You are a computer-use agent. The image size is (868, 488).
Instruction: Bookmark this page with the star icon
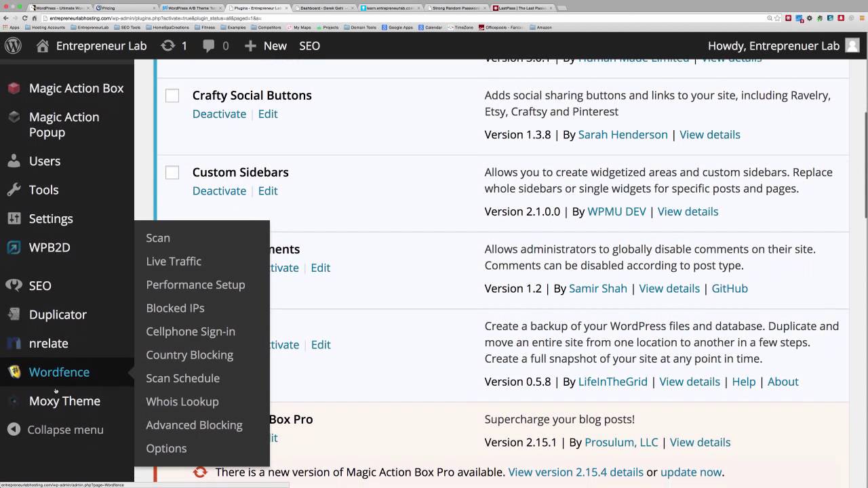(777, 18)
